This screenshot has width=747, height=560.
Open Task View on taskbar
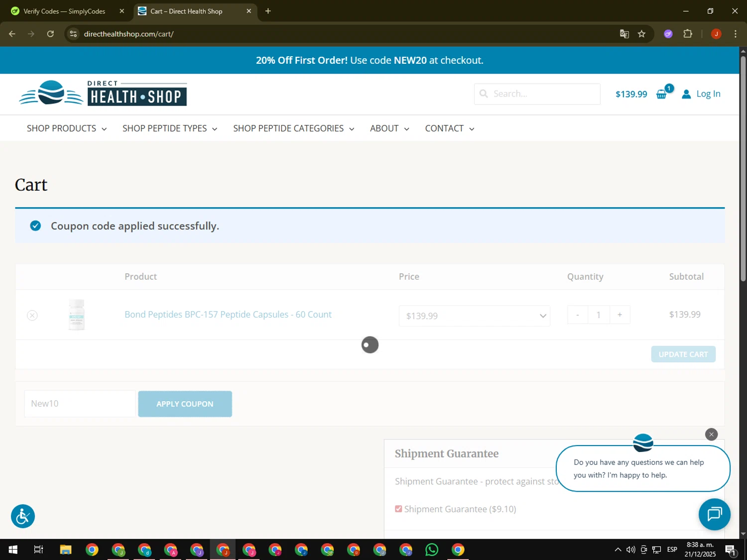point(38,550)
